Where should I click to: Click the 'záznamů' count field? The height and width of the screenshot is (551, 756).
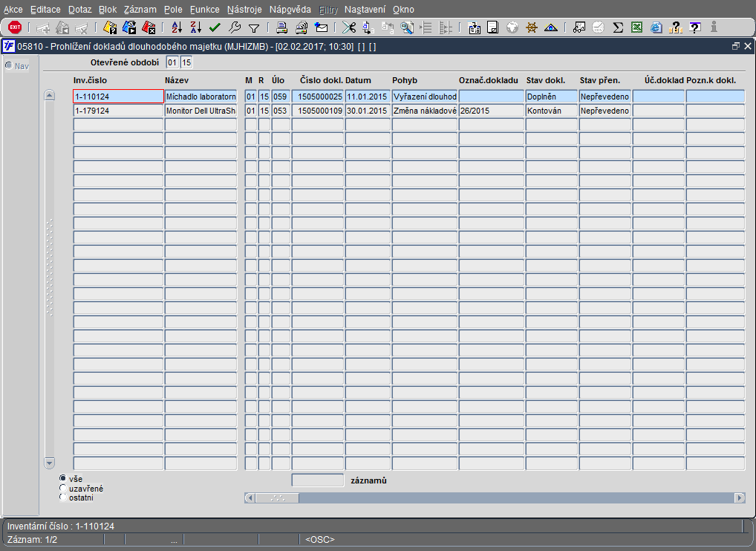[318, 480]
